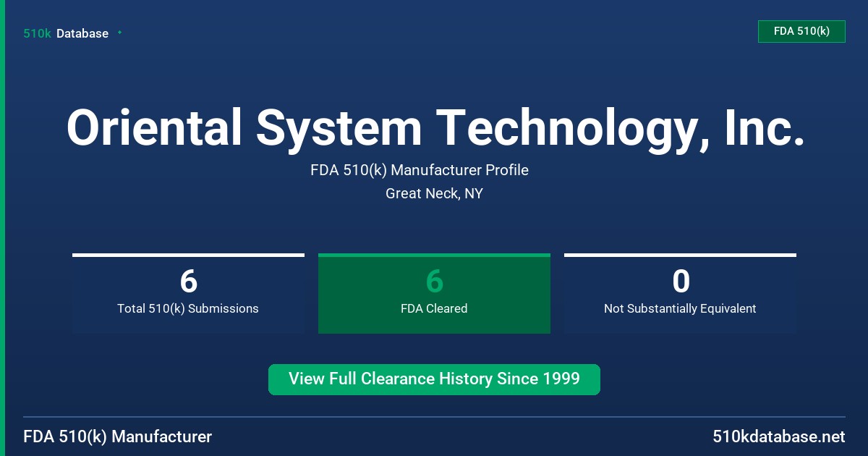868x456 pixels.
Task: Click the small green dot beside Database
Action: 119,33
